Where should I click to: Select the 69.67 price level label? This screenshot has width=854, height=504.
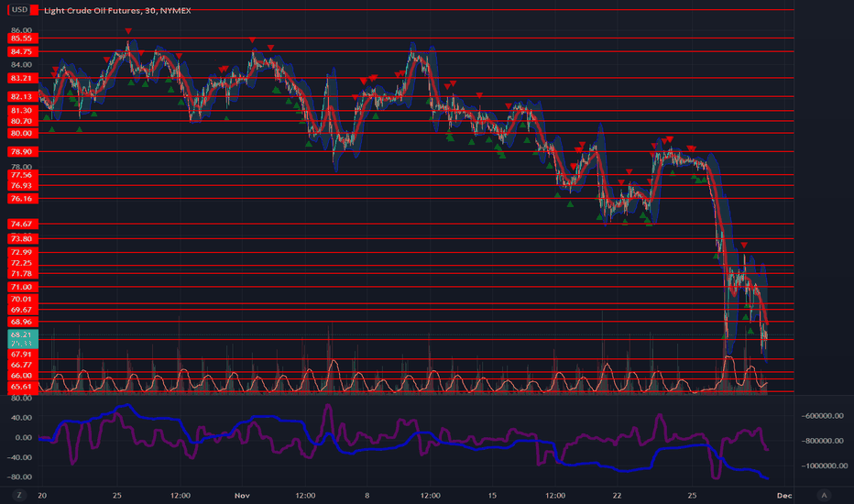tap(22, 310)
